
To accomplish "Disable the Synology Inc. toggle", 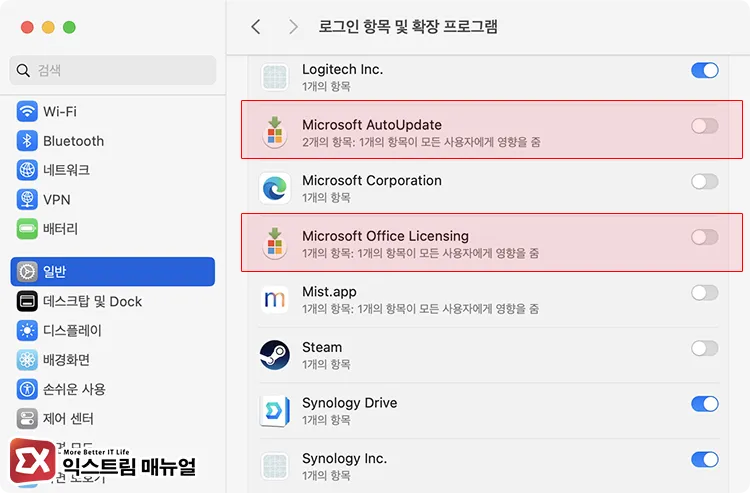I will 705,459.
